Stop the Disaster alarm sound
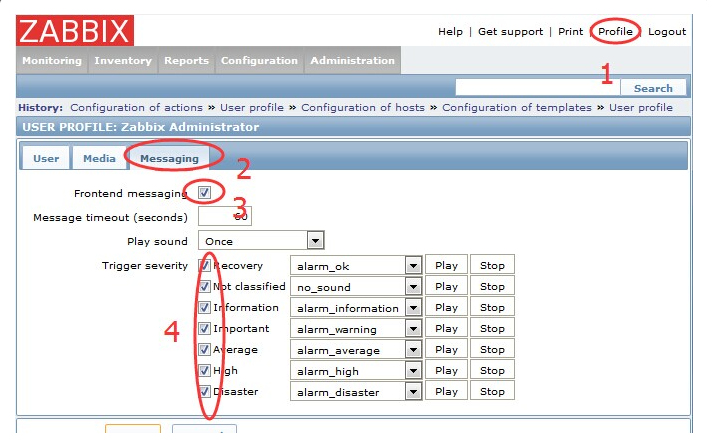This screenshot has height=435, width=707. coord(492,391)
